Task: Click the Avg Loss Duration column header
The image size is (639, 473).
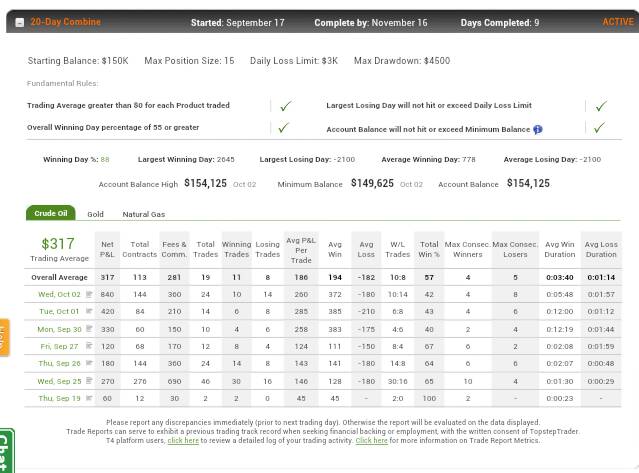Action: 601,249
